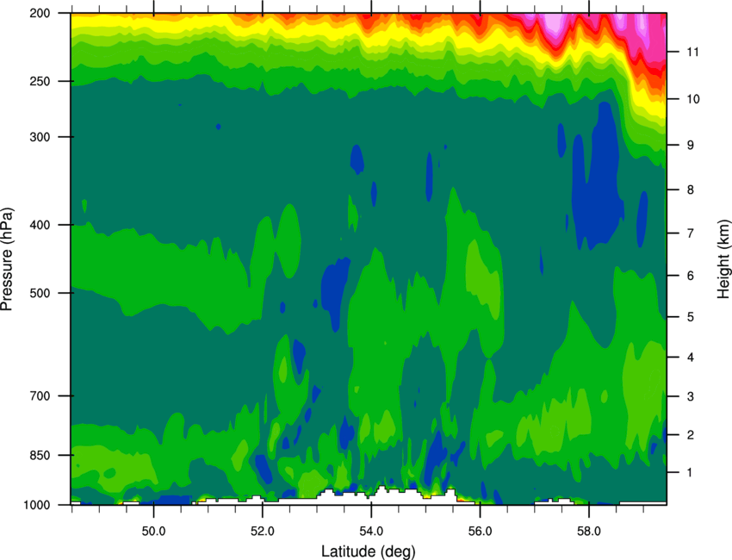Pick the 4 km height label

691,358
